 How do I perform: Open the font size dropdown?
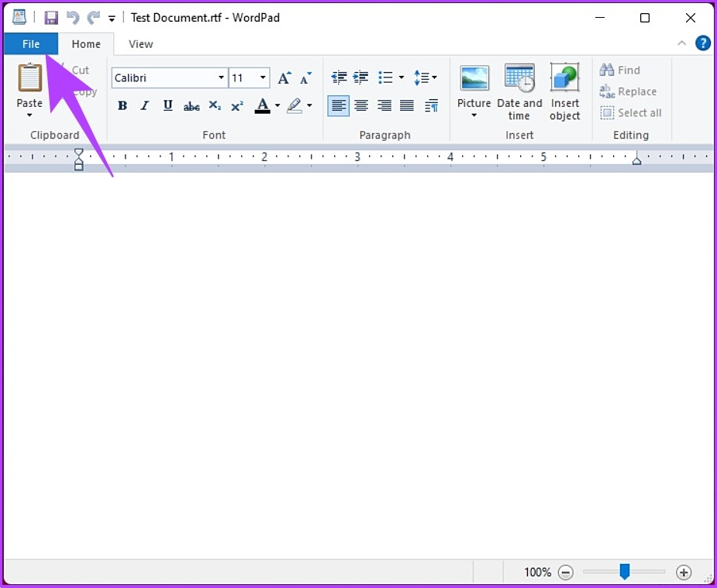(x=264, y=78)
